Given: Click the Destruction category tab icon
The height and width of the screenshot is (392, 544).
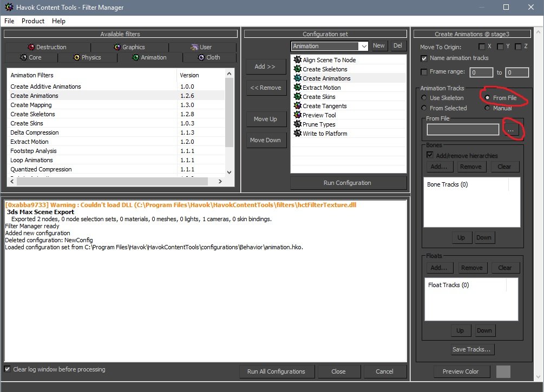Looking at the screenshot, I should [31, 47].
